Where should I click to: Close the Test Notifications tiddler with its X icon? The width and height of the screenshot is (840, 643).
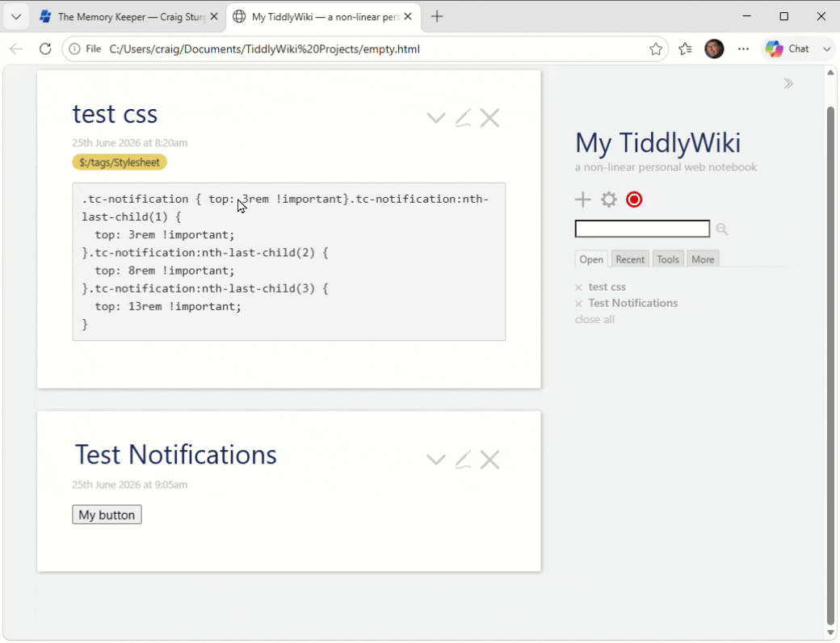489,460
